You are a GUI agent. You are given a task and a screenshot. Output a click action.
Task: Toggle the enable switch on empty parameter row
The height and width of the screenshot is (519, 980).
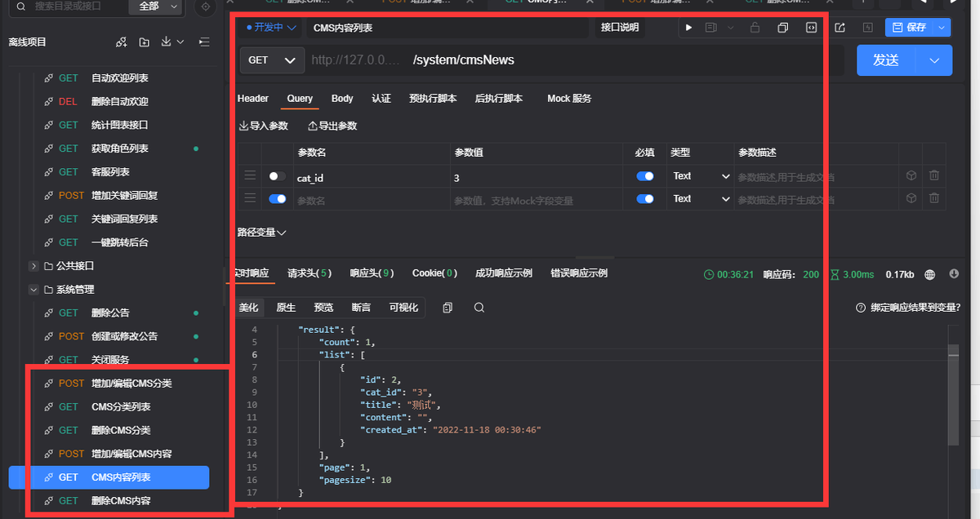[277, 198]
